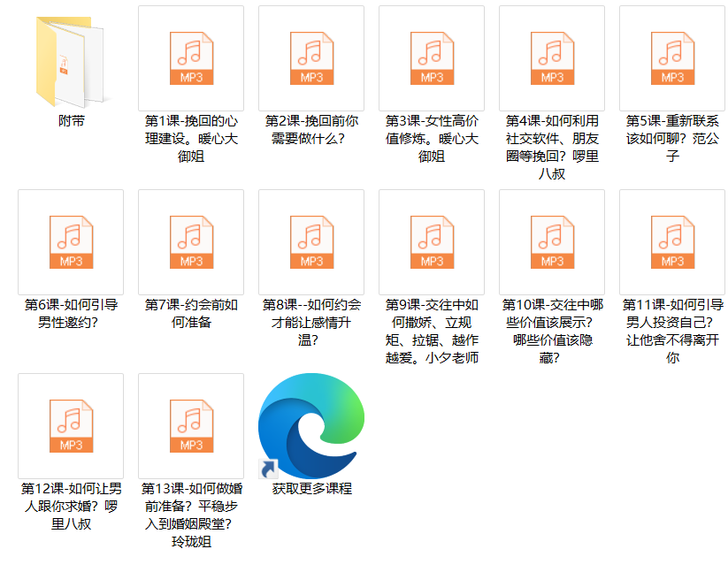Click file name 第11课-如何引导男人投资自己
This screenshot has width=728, height=572.
671,332
